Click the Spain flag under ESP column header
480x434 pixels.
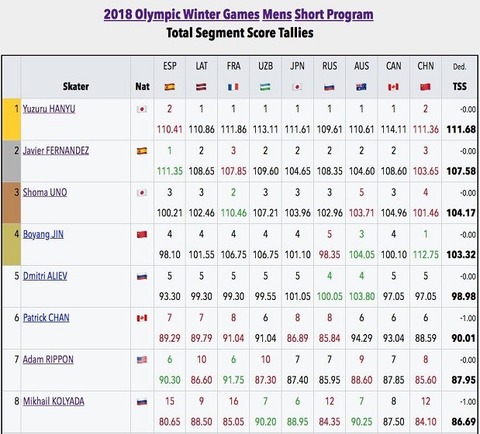click(x=170, y=87)
